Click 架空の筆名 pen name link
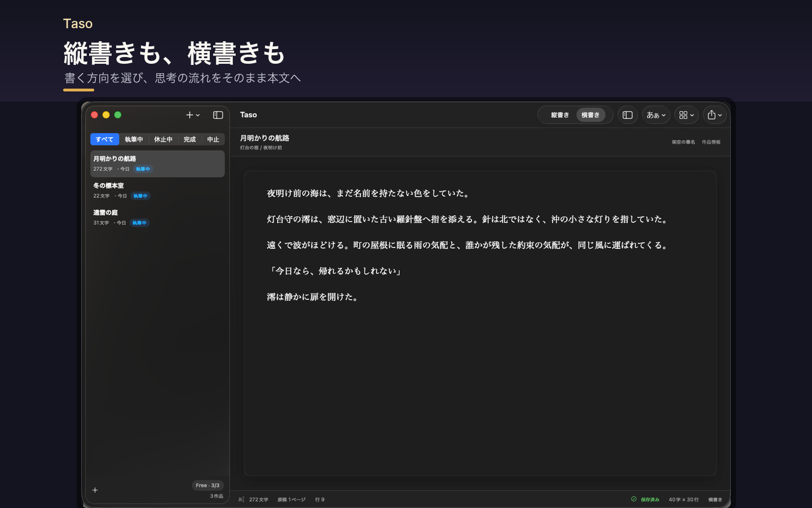 pos(683,142)
